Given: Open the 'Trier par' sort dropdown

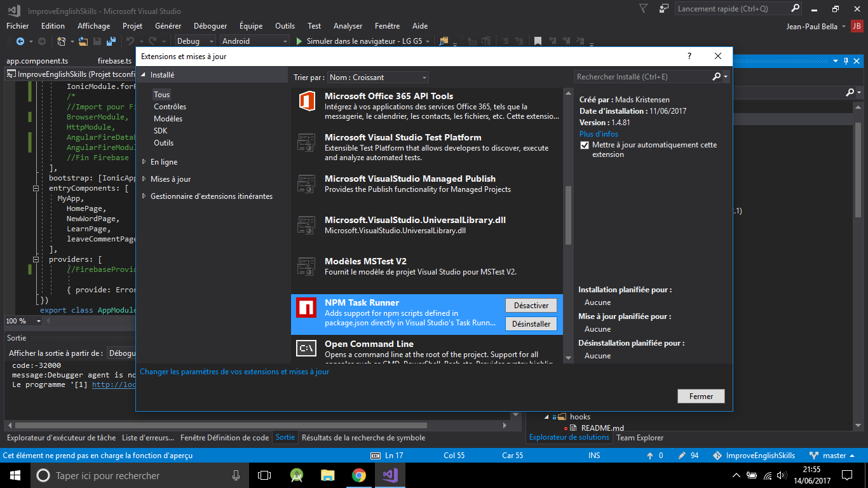Looking at the screenshot, I should click(378, 78).
